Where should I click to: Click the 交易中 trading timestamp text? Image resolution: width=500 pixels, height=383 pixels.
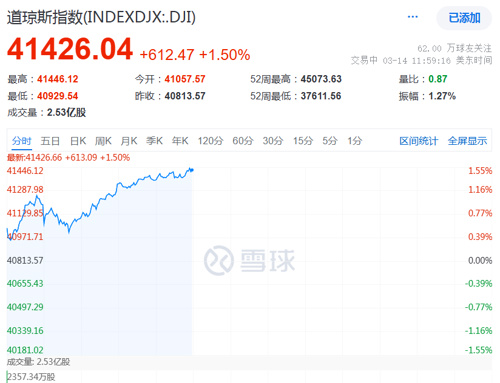[x=422, y=60]
